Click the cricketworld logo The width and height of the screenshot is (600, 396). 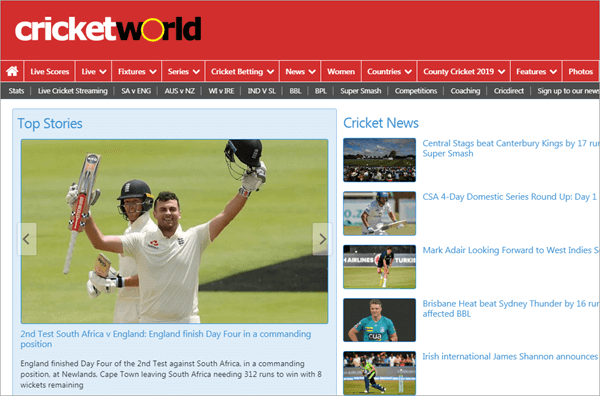pos(108,29)
